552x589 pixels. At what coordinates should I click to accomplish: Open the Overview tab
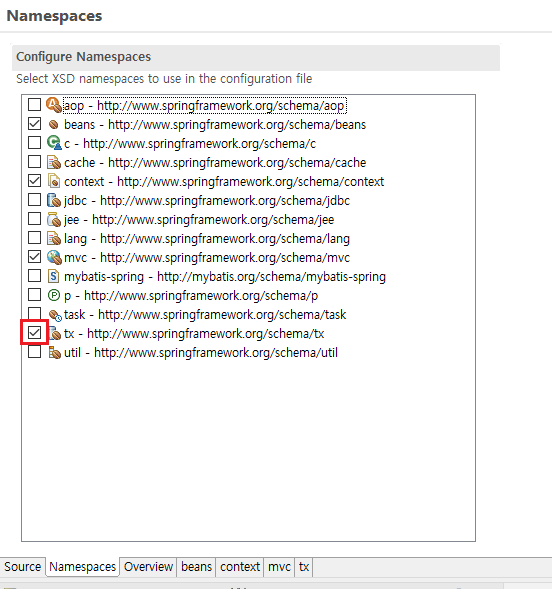click(148, 566)
